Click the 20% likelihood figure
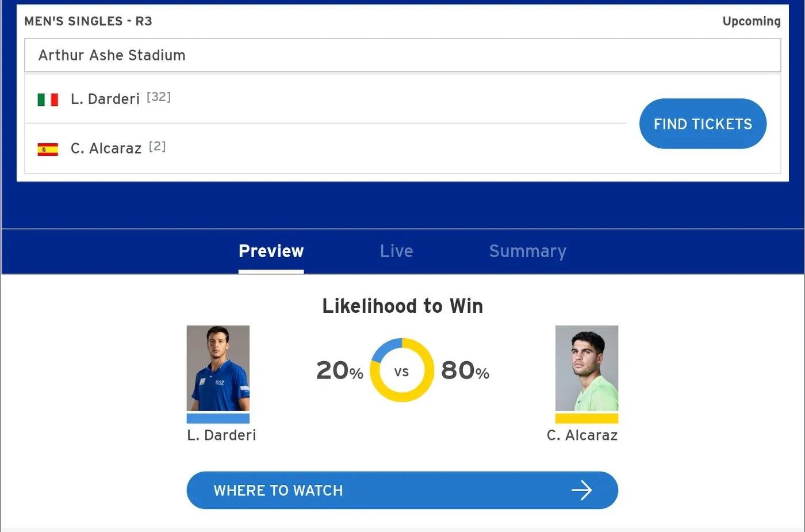The width and height of the screenshot is (805, 532). (340, 370)
